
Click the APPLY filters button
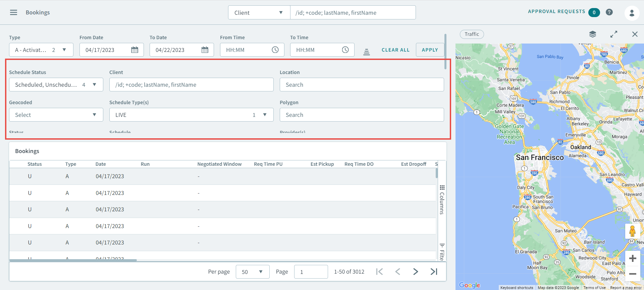430,50
